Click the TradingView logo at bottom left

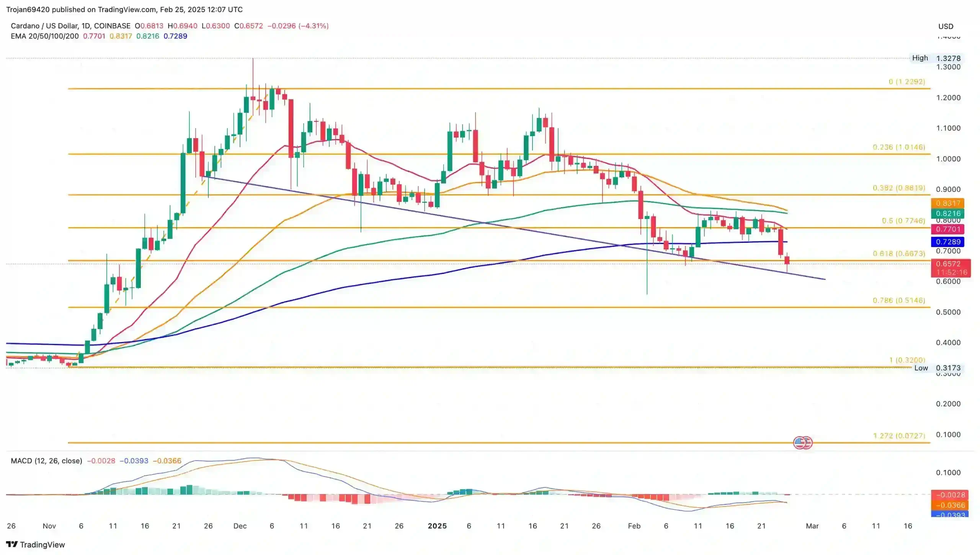[x=36, y=544]
